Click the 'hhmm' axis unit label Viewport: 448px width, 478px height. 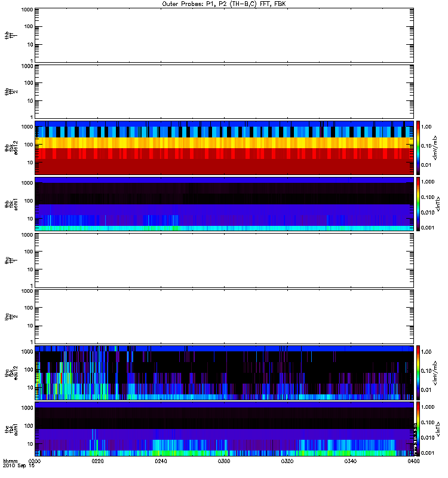tap(10, 461)
